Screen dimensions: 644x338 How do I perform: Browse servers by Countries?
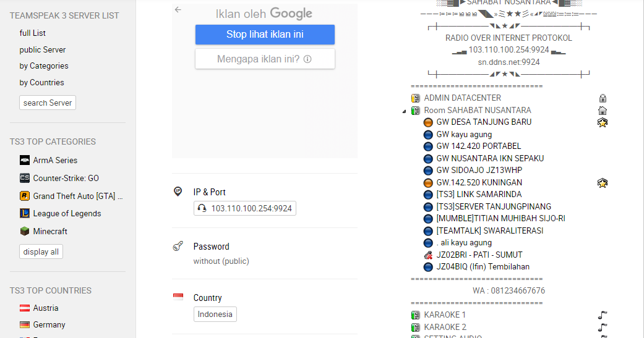coord(41,82)
